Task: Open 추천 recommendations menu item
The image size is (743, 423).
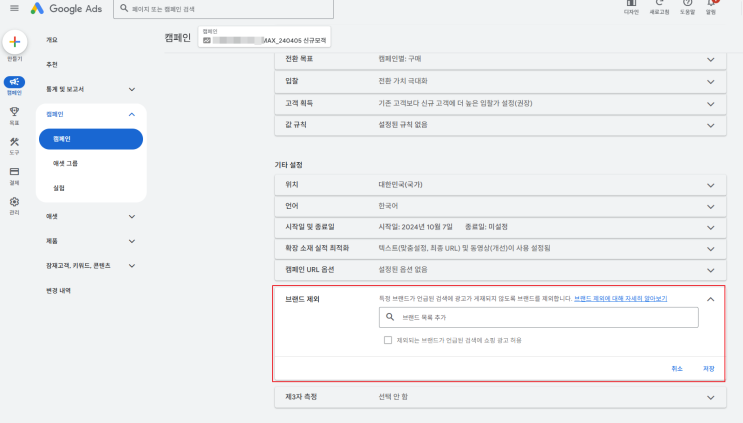Action: coord(52,64)
